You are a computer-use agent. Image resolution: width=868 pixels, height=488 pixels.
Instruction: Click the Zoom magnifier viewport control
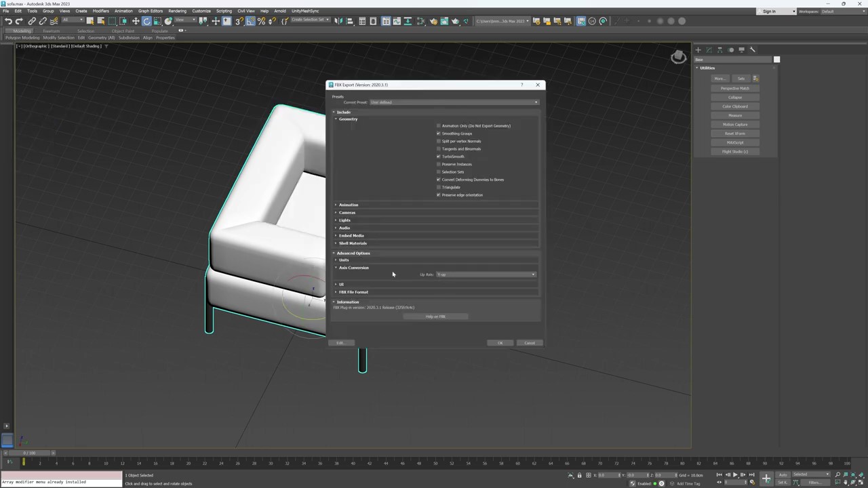(x=837, y=474)
